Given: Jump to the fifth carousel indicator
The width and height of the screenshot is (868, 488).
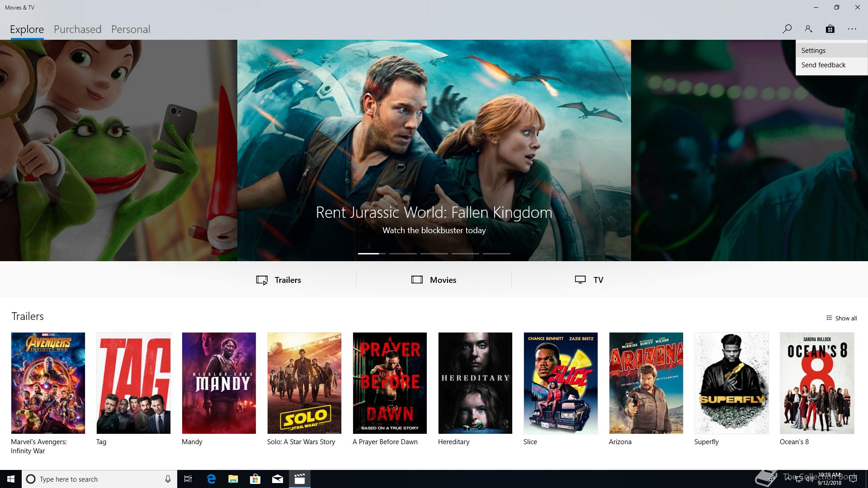Looking at the screenshot, I should point(496,253).
